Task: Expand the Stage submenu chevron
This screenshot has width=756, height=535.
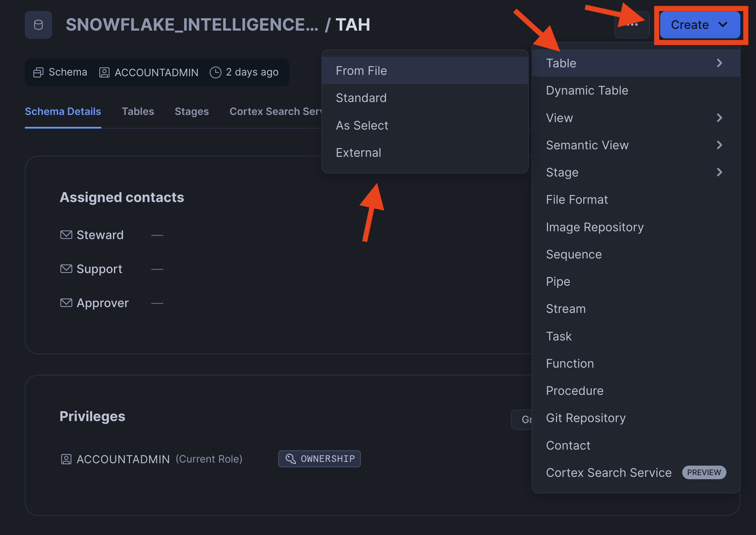Action: (719, 172)
